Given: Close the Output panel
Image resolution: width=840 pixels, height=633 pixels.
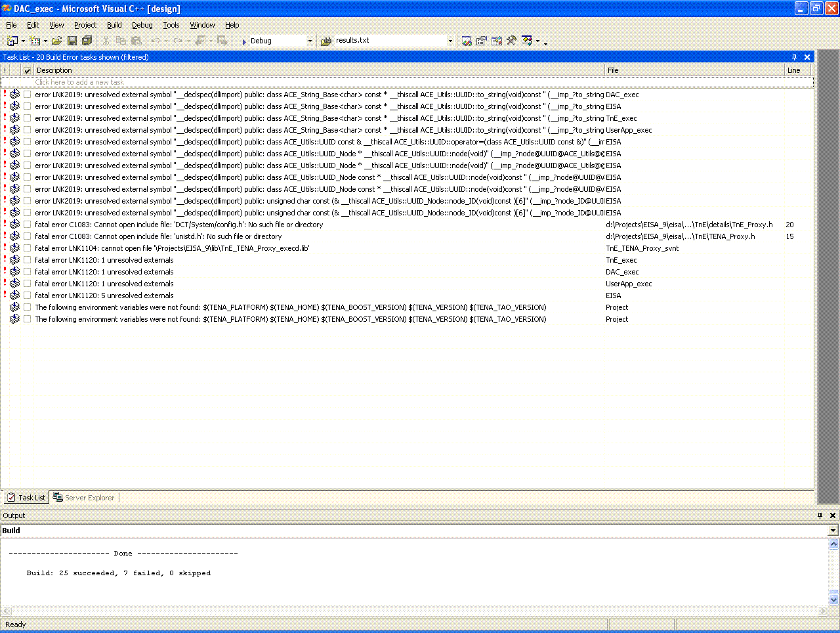Looking at the screenshot, I should pos(833,515).
